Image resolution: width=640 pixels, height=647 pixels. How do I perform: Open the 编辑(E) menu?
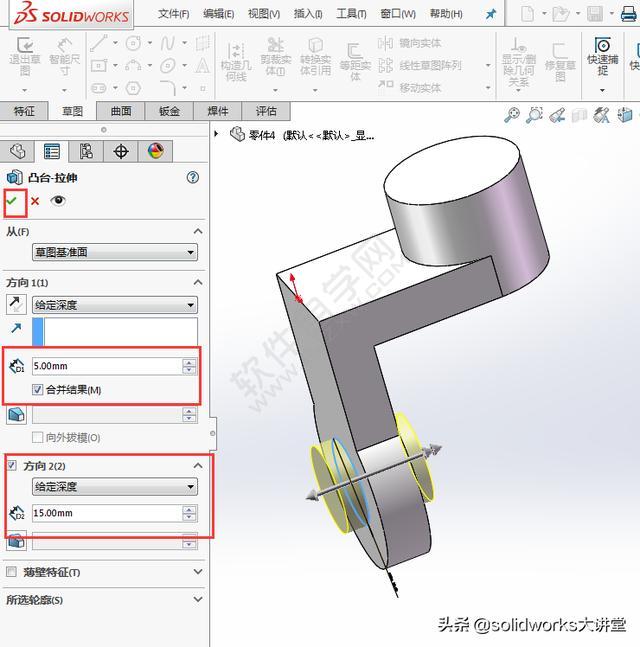pyautogui.click(x=219, y=14)
